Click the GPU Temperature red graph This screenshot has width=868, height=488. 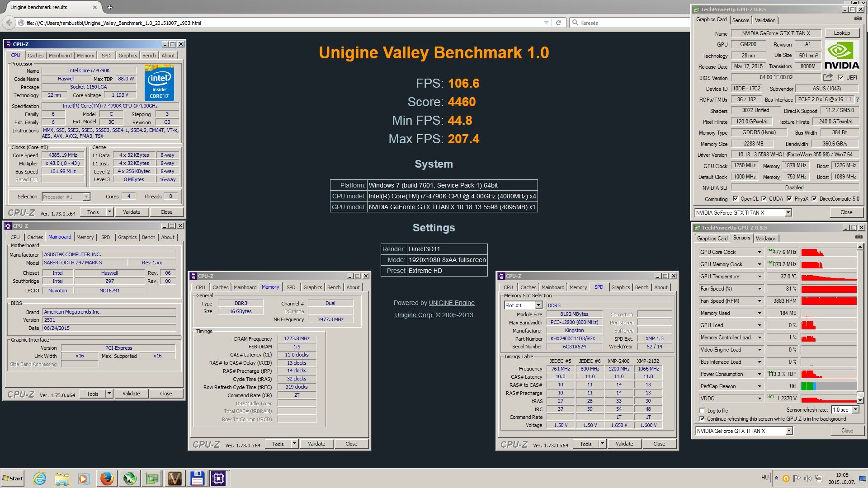coord(828,277)
